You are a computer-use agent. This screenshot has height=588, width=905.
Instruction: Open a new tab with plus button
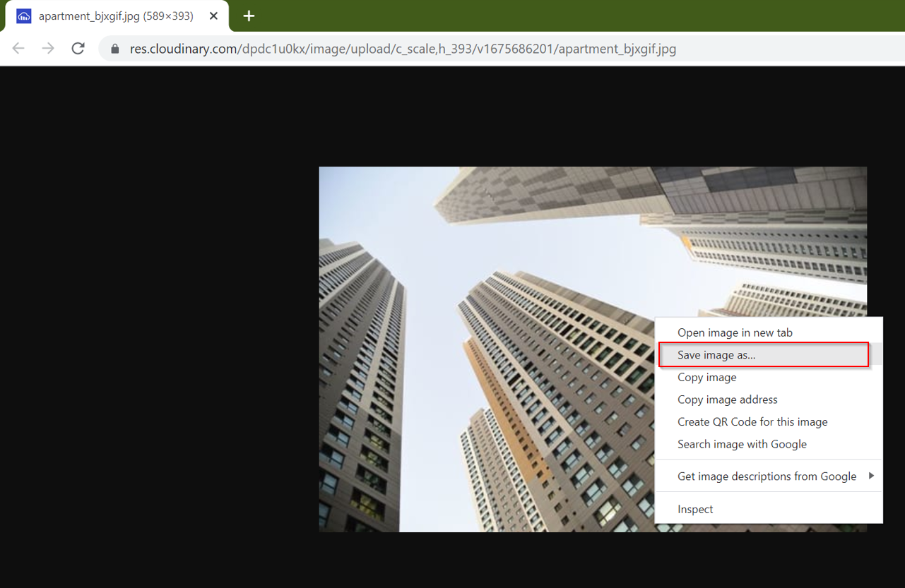pyautogui.click(x=249, y=16)
